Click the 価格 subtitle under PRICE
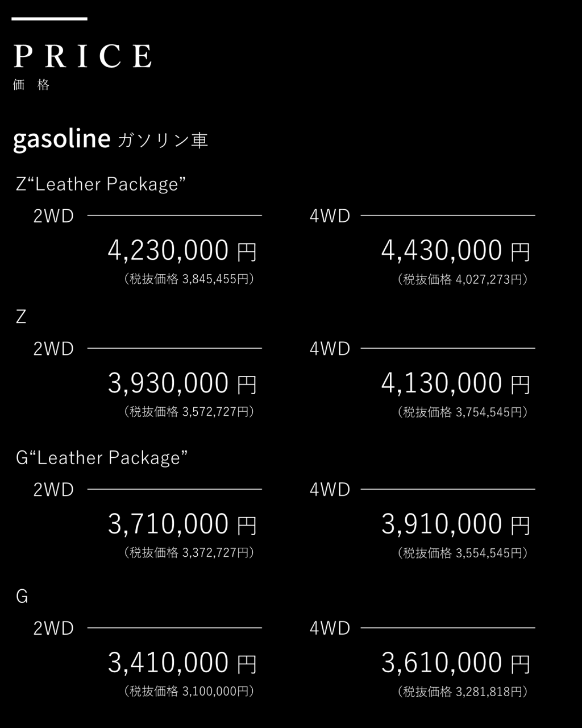 (x=31, y=85)
